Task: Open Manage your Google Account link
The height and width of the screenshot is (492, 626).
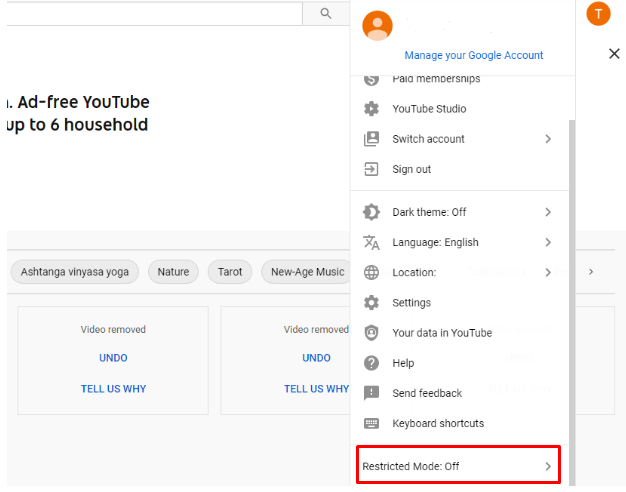Action: click(x=473, y=55)
